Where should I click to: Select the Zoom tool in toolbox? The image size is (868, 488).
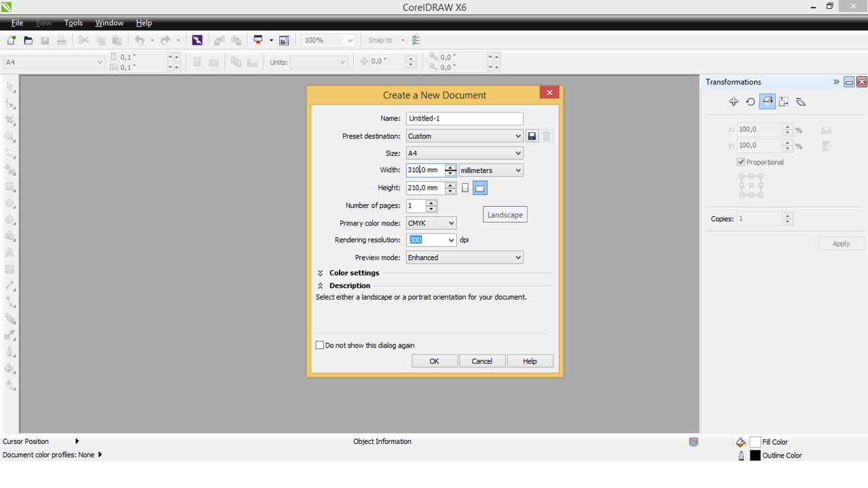pos(10,137)
